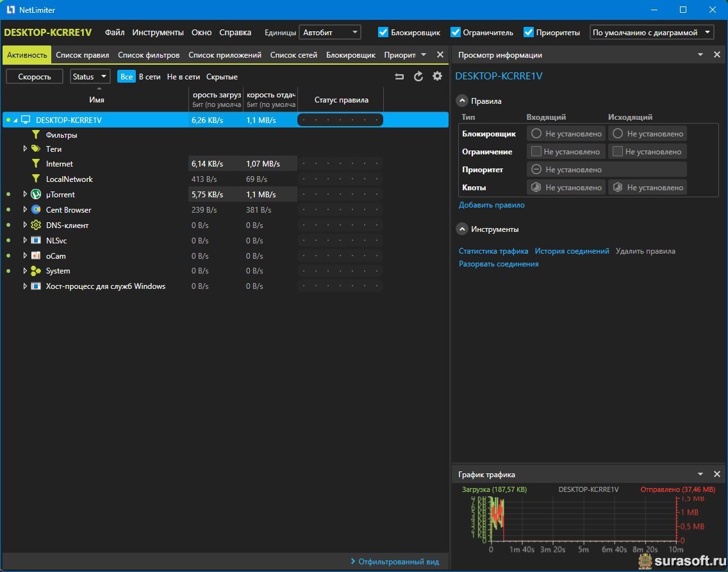Click the funnel icon beside LocalNetwork
728x572 pixels.
pos(36,179)
